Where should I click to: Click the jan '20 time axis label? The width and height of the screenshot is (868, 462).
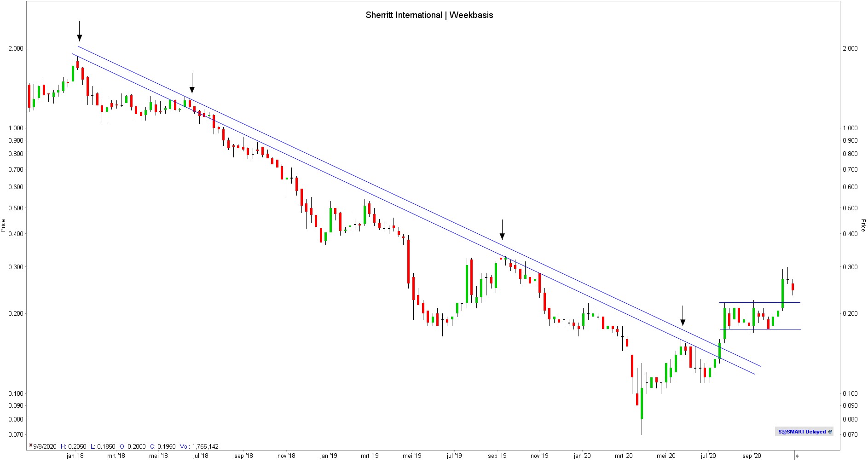click(582, 456)
